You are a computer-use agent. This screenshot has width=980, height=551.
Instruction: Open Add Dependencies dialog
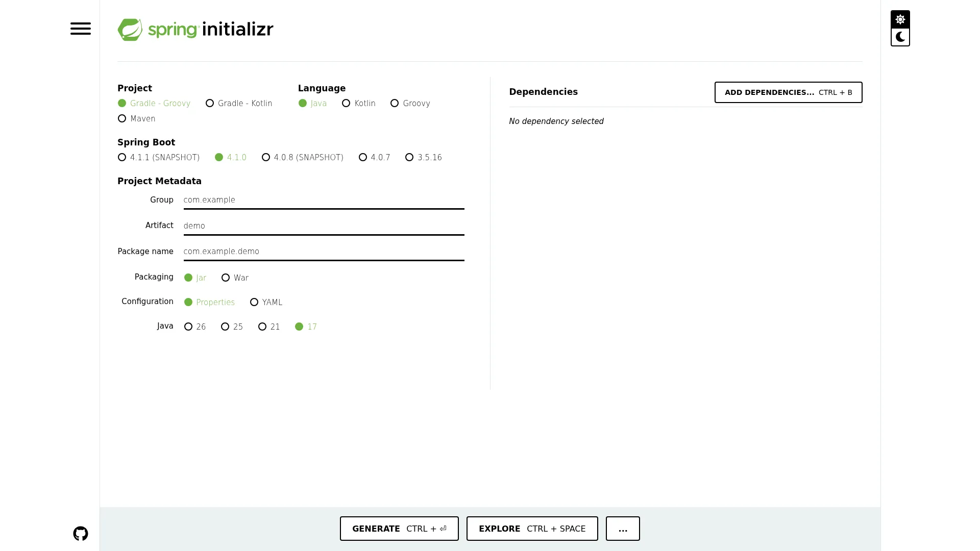click(788, 92)
